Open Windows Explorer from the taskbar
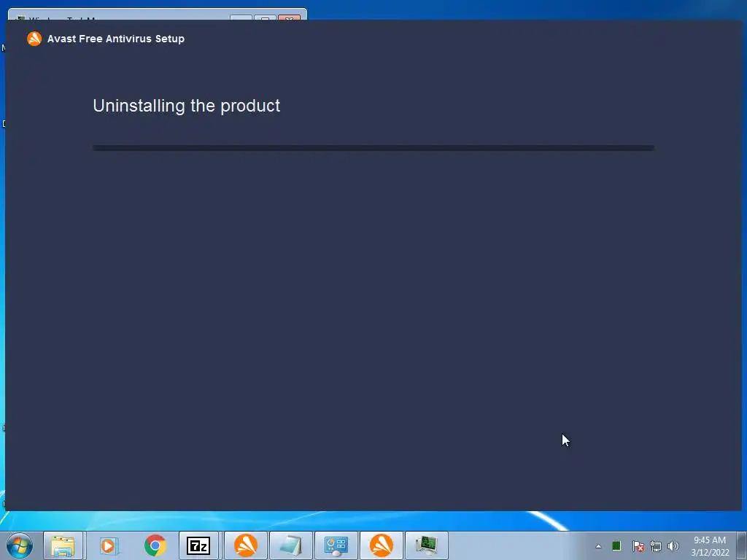747x560 pixels. (63, 545)
